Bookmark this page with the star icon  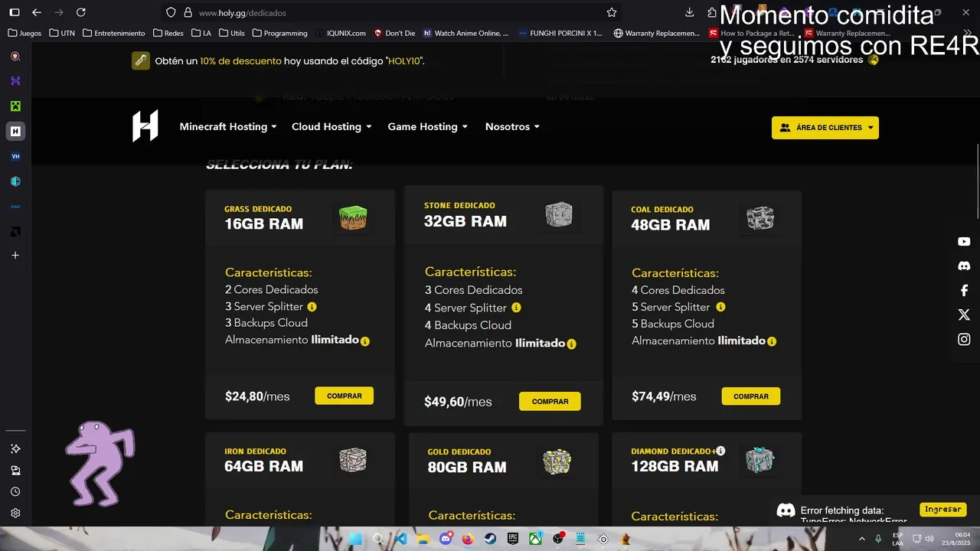[x=612, y=12]
